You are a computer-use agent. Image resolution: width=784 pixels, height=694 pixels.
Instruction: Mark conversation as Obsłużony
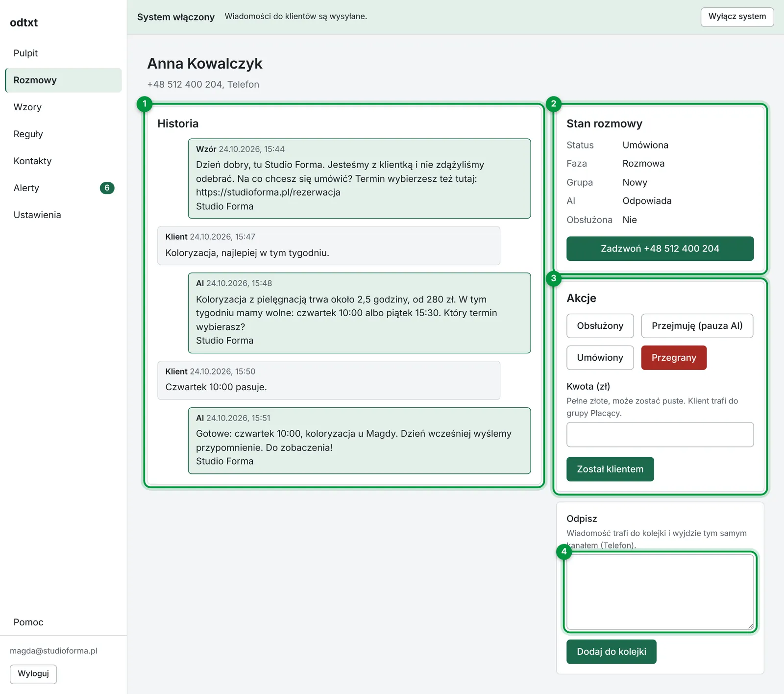click(600, 326)
